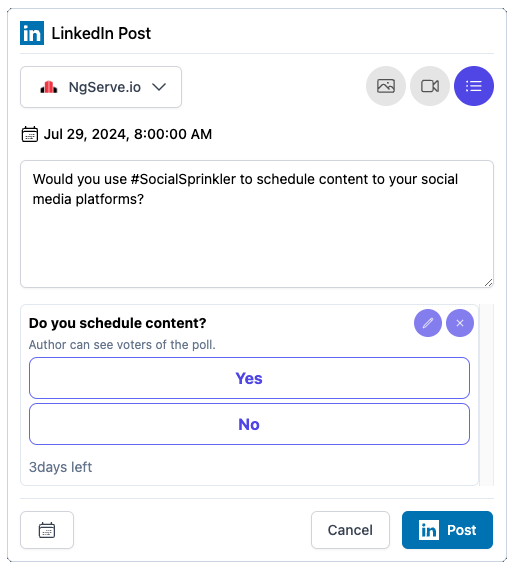
Task: Click the add video camera icon
Action: (x=430, y=86)
